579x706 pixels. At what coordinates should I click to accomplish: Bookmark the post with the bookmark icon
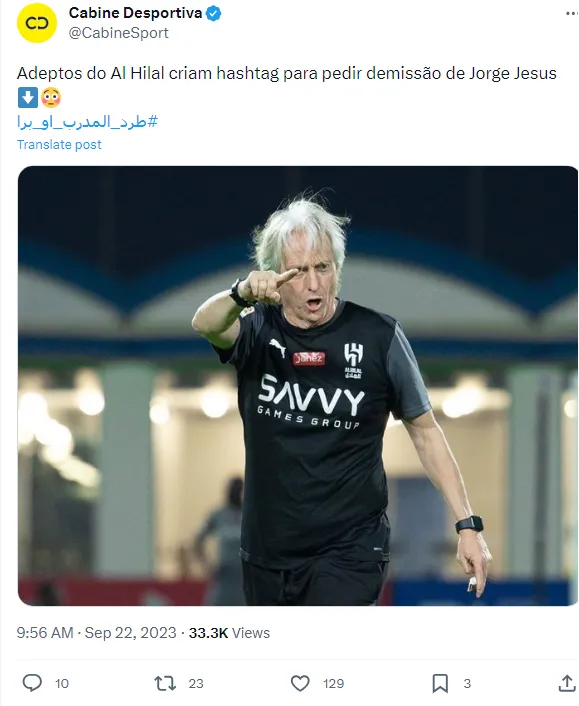pos(440,683)
